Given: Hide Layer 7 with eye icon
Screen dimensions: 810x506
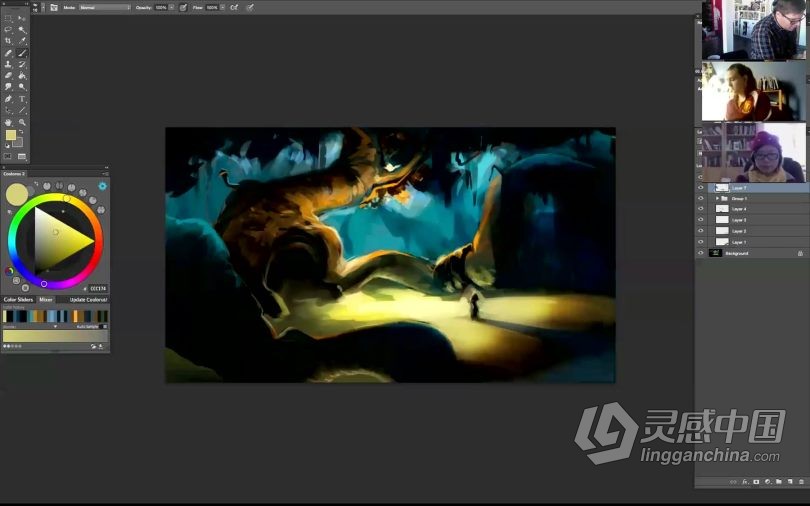Looking at the screenshot, I should tap(700, 187).
